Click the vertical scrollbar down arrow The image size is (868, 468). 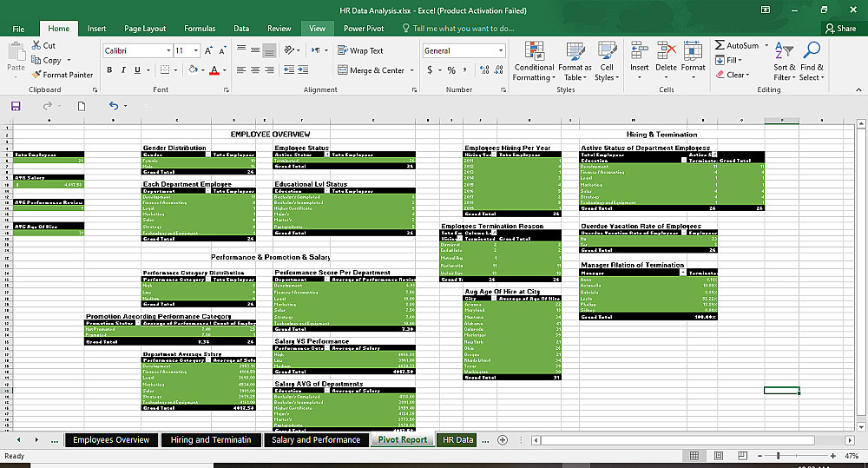pyautogui.click(x=861, y=426)
